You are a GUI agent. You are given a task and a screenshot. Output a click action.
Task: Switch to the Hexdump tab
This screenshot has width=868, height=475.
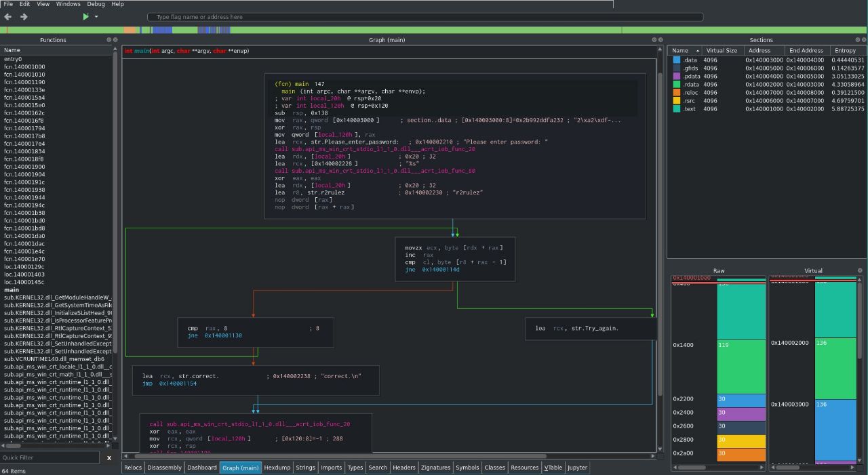pos(277,468)
